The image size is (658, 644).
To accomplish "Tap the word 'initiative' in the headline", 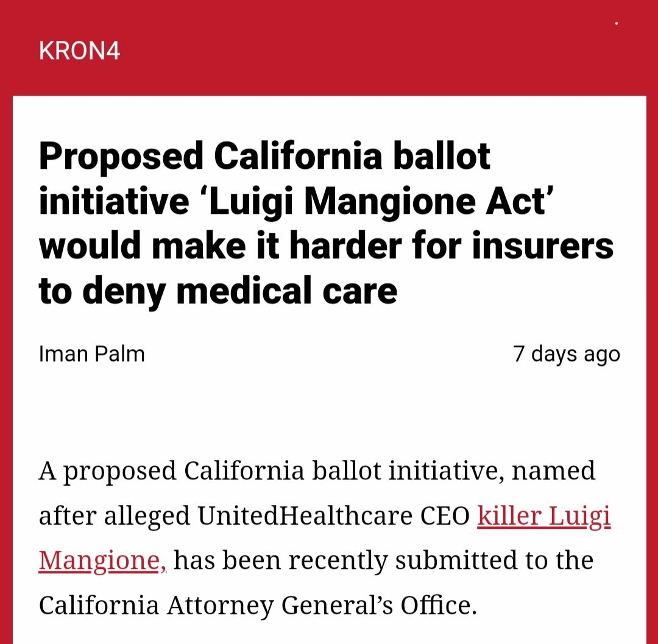I will [114, 202].
